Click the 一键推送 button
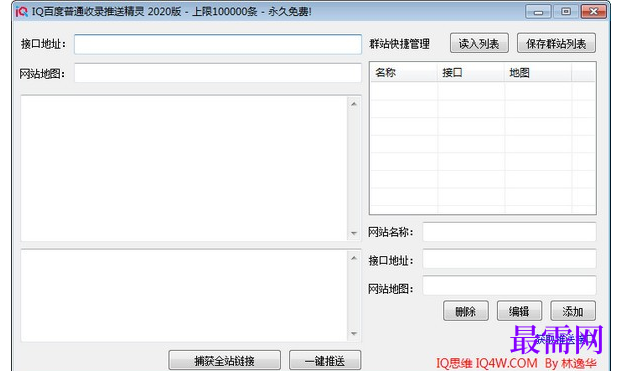Screen dimensions: 622x371 pos(325,360)
